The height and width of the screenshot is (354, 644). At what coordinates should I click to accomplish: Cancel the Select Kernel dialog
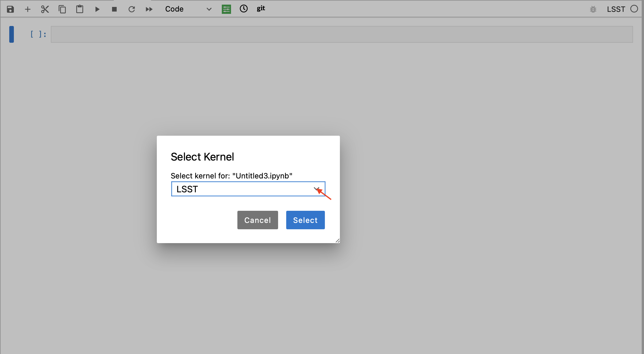pyautogui.click(x=257, y=220)
